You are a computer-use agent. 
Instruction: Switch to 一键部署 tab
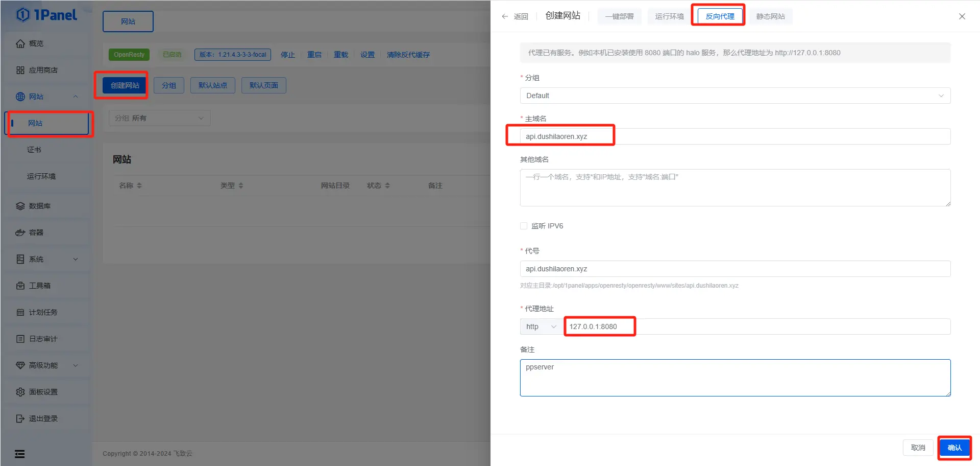(x=619, y=16)
